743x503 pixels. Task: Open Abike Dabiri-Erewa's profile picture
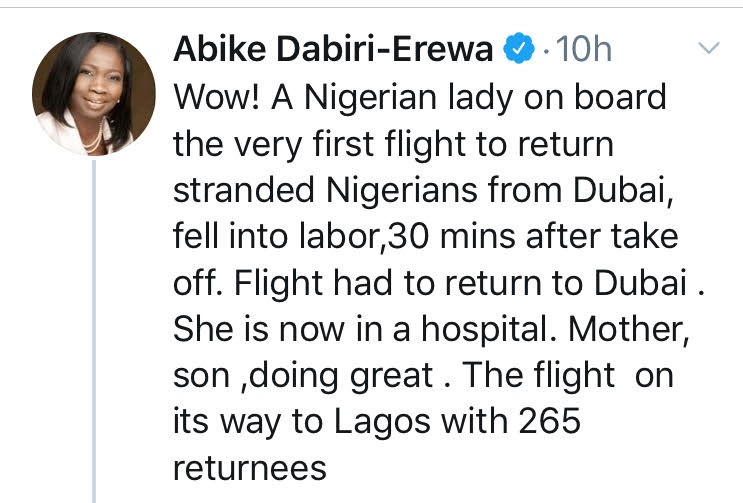coord(94,93)
